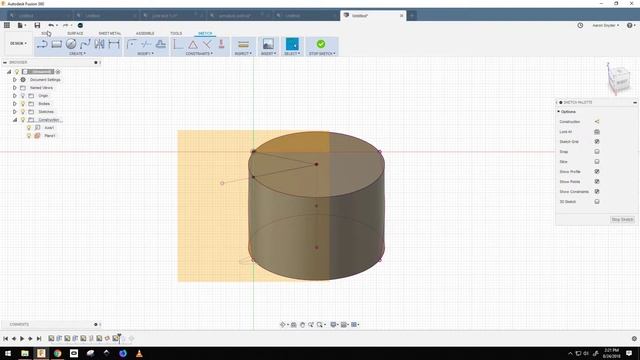
Task: Choose the Mirror sketch tool
Action: click(100, 44)
